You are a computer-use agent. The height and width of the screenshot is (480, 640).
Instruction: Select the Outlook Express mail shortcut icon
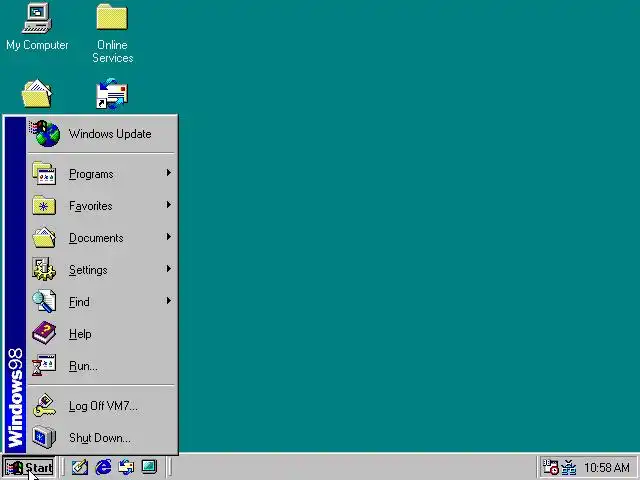tap(112, 94)
